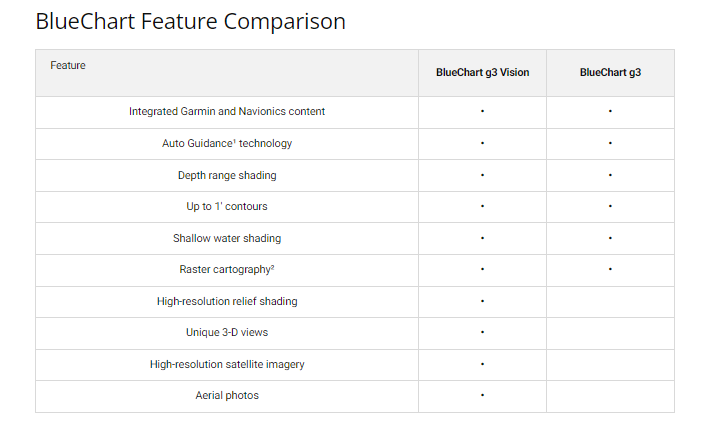Click g3 dot for Raster cartography
This screenshot has width=714, height=428.
[x=610, y=270]
